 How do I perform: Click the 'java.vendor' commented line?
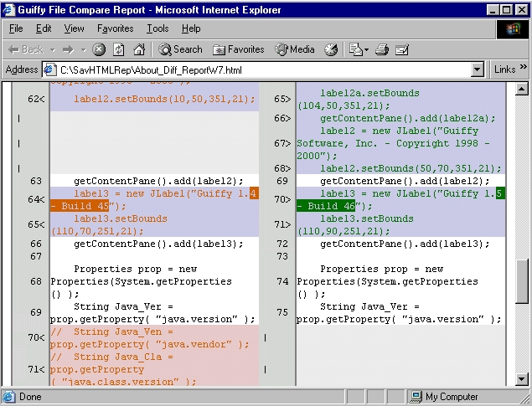pyautogui.click(x=150, y=338)
